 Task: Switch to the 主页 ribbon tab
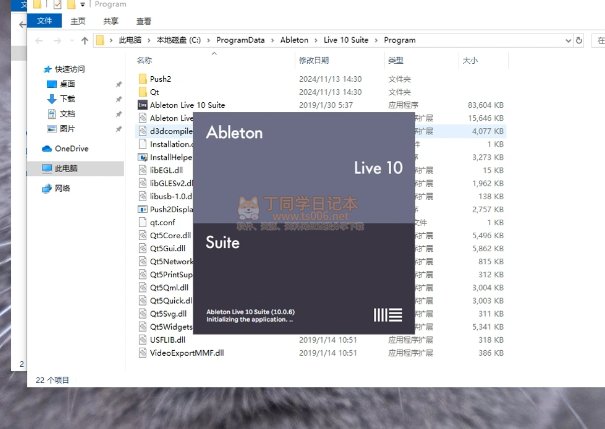click(78, 21)
